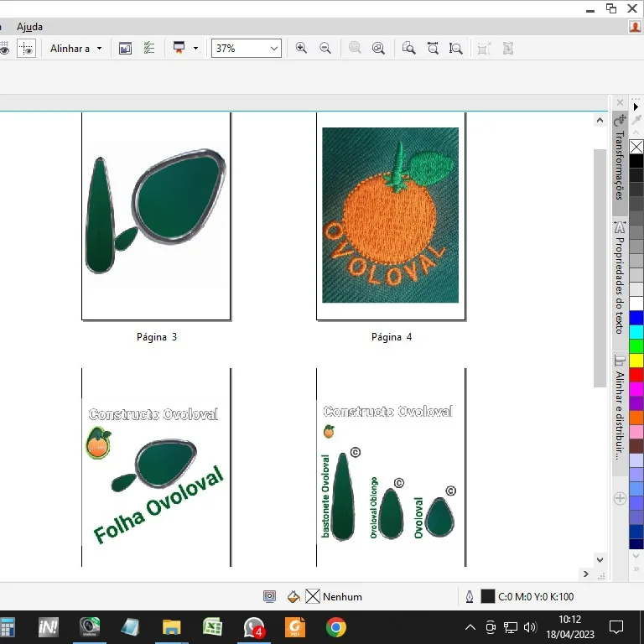This screenshot has width=644, height=644.
Task: Select the no-color X swatch in palette
Action: click(636, 147)
